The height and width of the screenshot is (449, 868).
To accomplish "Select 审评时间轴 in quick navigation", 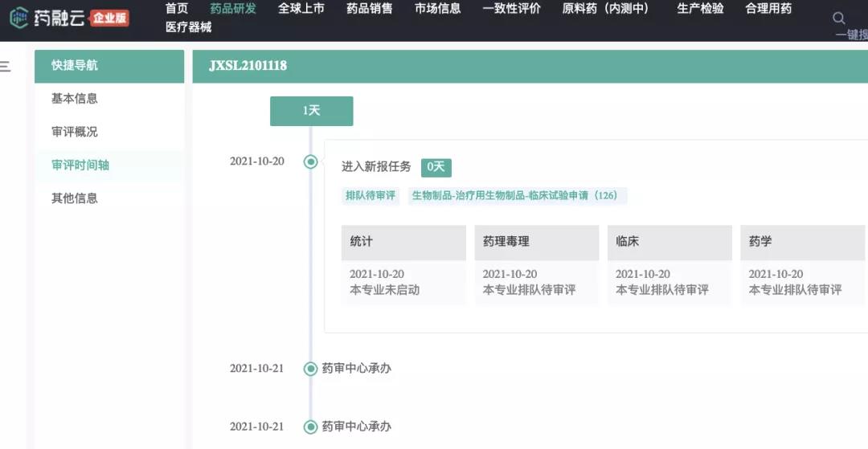I will [80, 165].
